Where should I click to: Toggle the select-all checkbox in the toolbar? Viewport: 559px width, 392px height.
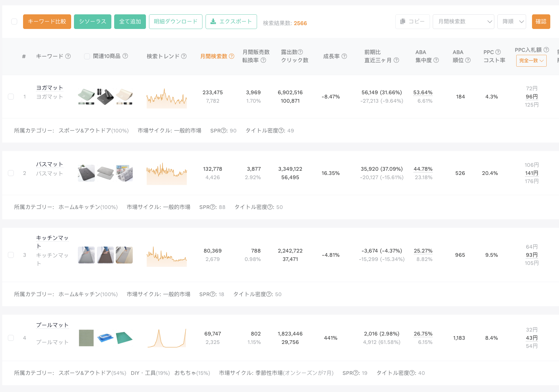(x=14, y=22)
